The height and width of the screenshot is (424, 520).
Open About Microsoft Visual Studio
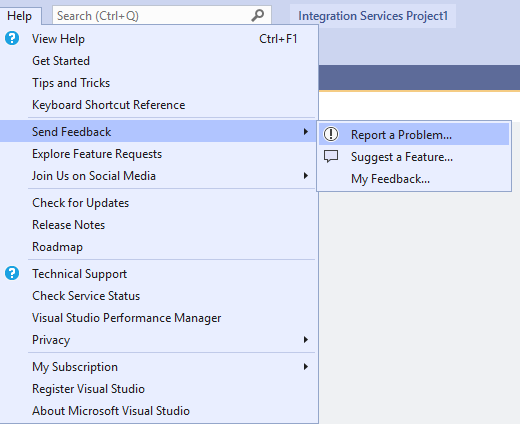tap(158, 411)
